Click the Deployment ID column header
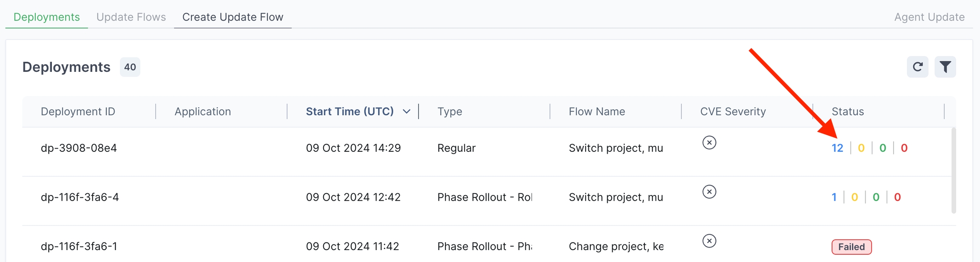 point(78,111)
